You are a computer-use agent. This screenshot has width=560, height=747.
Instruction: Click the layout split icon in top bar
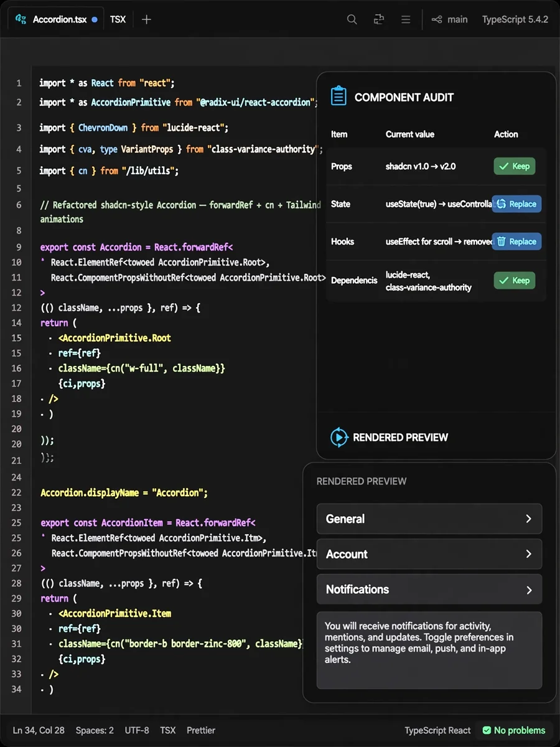tap(379, 19)
